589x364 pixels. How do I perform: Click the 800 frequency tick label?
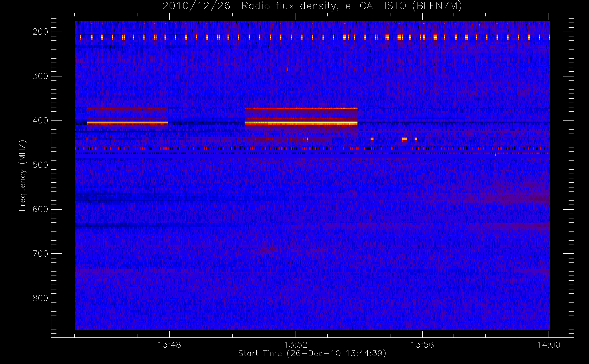(x=40, y=298)
